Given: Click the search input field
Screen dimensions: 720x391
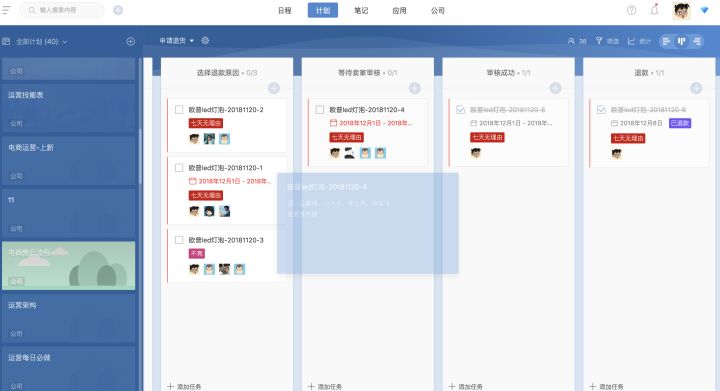Looking at the screenshot, I should pyautogui.click(x=62, y=10).
